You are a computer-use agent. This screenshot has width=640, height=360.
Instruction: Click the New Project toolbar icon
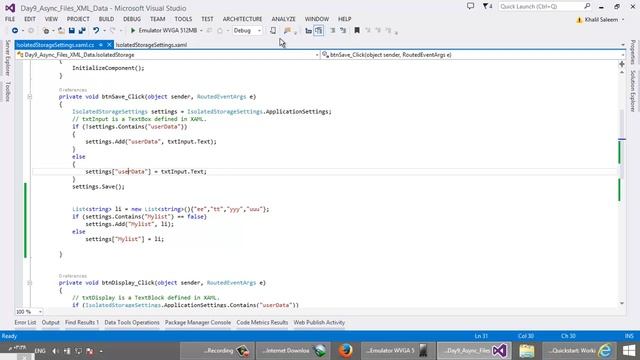[x=46, y=31]
